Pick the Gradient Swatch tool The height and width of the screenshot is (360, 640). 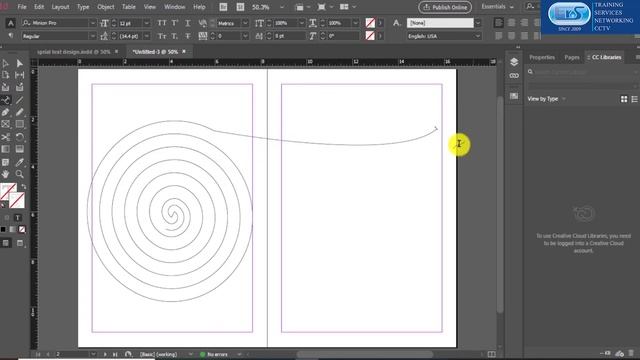point(5,149)
